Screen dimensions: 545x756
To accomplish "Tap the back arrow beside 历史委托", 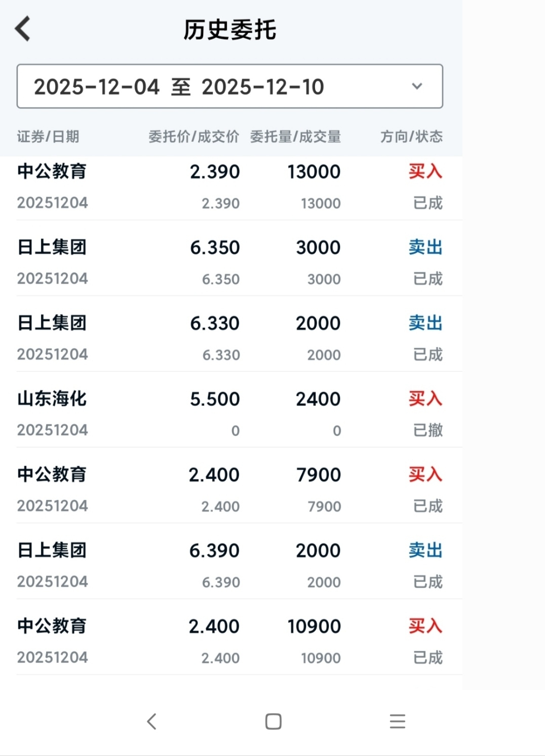I will click(x=23, y=28).
